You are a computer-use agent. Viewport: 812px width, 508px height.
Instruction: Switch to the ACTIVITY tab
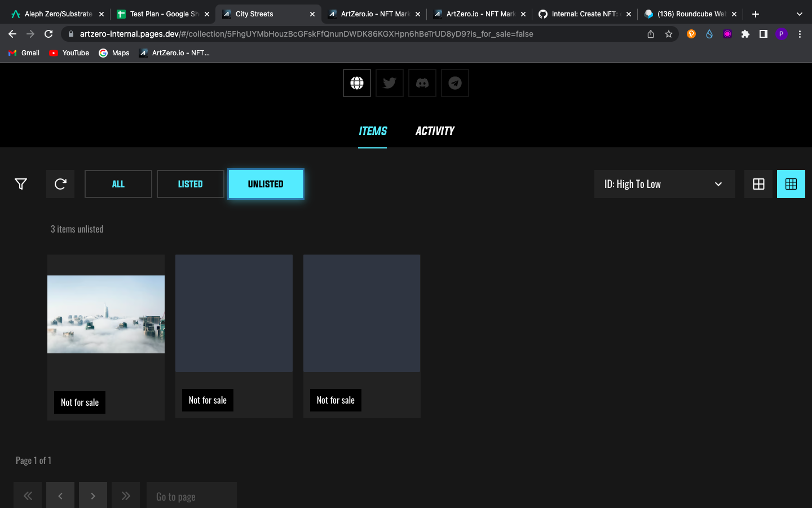pyautogui.click(x=435, y=131)
